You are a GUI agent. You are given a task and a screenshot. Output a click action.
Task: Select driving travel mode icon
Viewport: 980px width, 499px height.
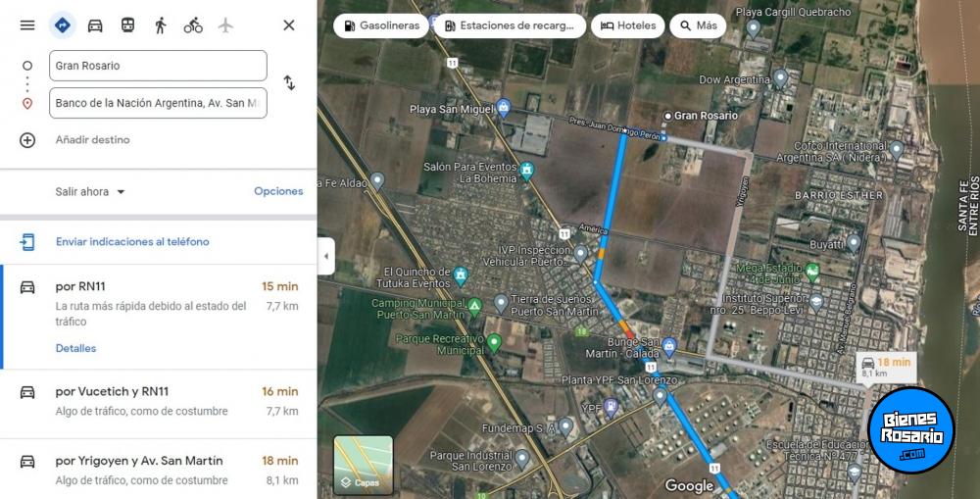(95, 25)
